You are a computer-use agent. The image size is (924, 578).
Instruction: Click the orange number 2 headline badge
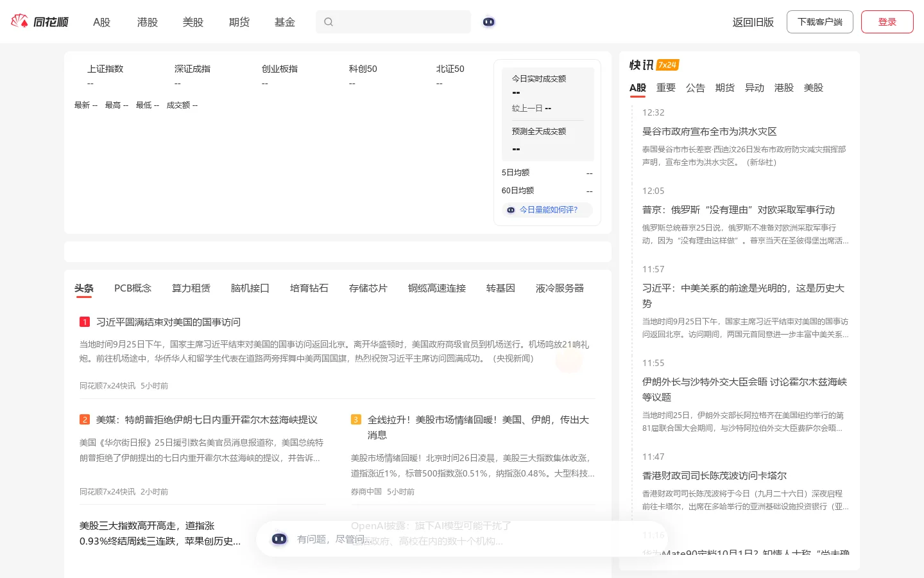pyautogui.click(x=85, y=419)
